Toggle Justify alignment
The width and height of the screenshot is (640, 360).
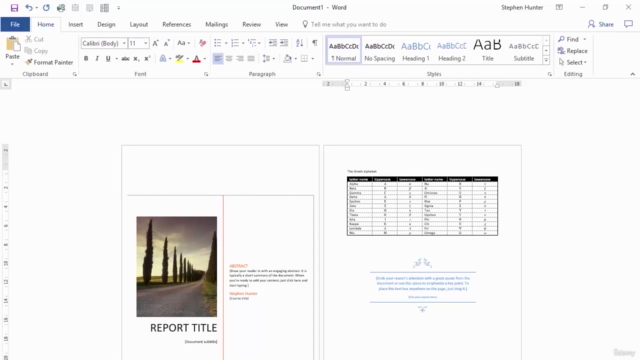251,59
